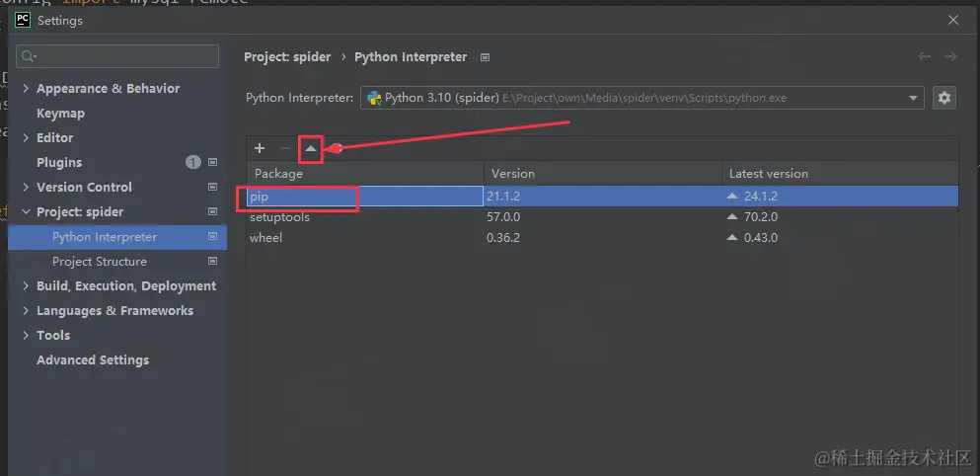Close the Settings dialog
980x476 pixels.
tap(953, 20)
